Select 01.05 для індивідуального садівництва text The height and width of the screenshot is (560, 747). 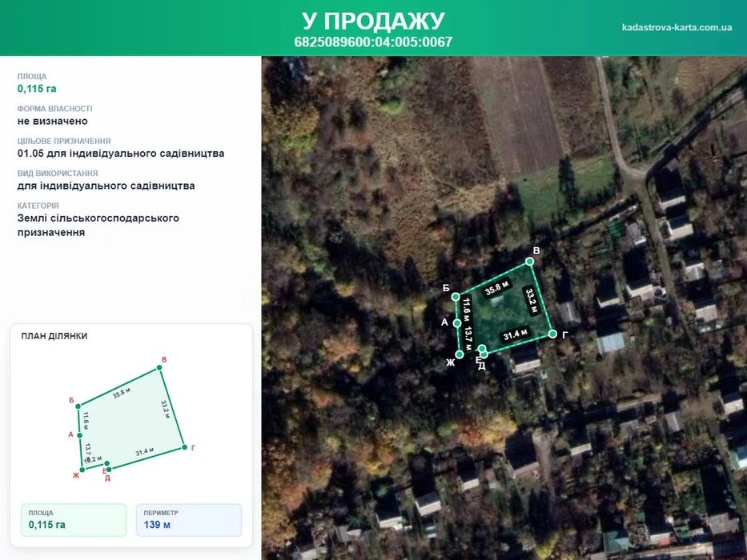(x=121, y=154)
